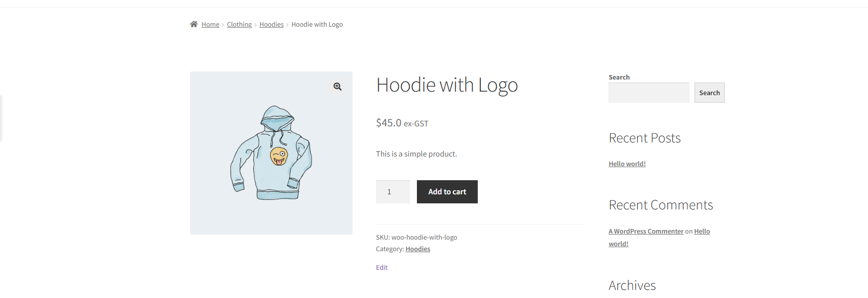This screenshot has width=868, height=298.
Task: Click into the sidebar search text box
Action: pos(649,93)
